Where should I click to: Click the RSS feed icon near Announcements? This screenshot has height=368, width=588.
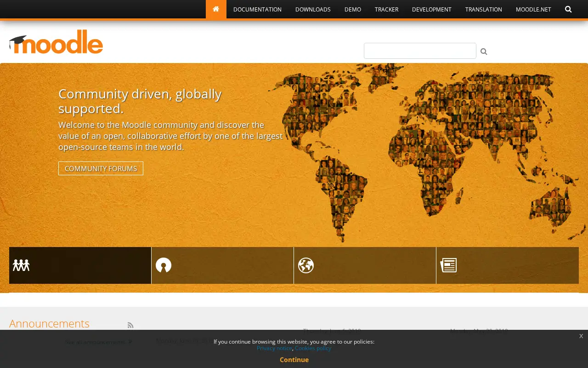130,325
